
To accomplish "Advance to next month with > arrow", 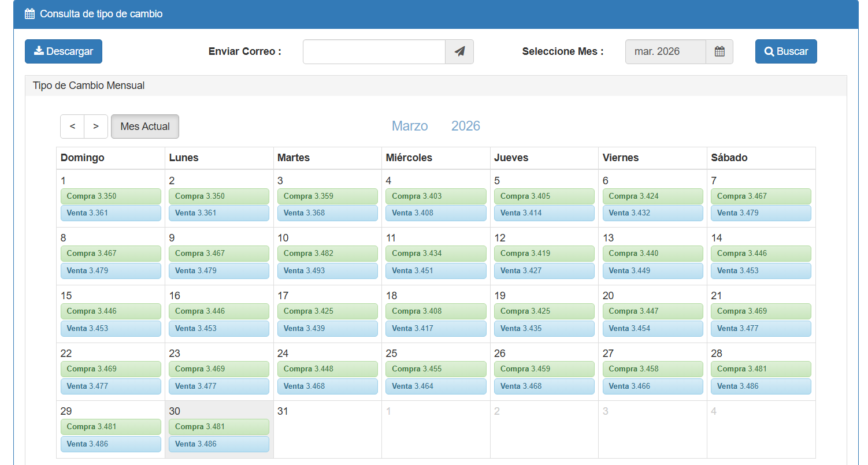I will tap(96, 127).
